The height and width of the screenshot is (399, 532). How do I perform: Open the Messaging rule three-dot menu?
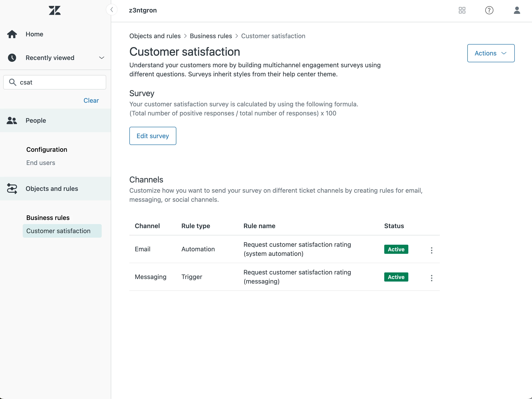pos(431,278)
